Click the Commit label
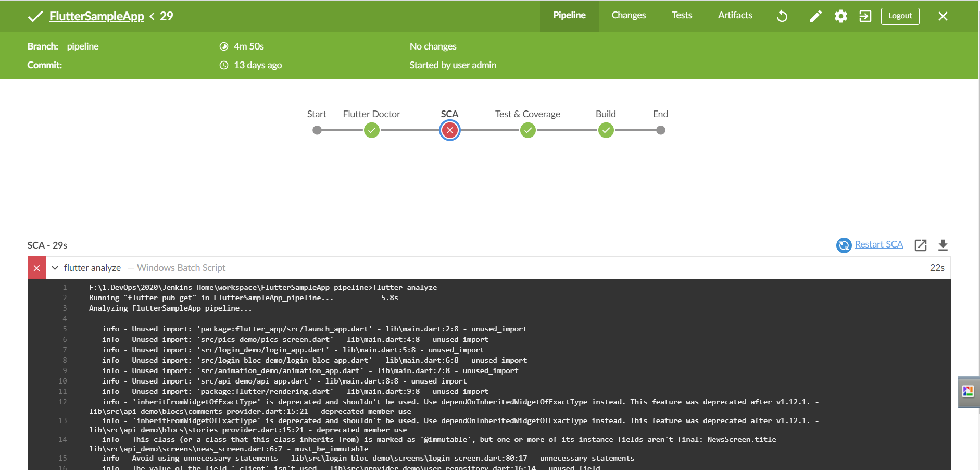 click(x=44, y=65)
